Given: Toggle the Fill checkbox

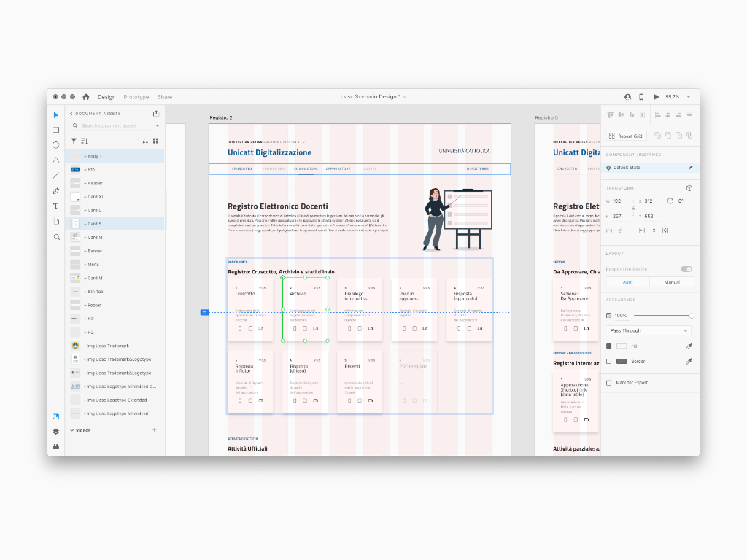Looking at the screenshot, I should coord(609,346).
